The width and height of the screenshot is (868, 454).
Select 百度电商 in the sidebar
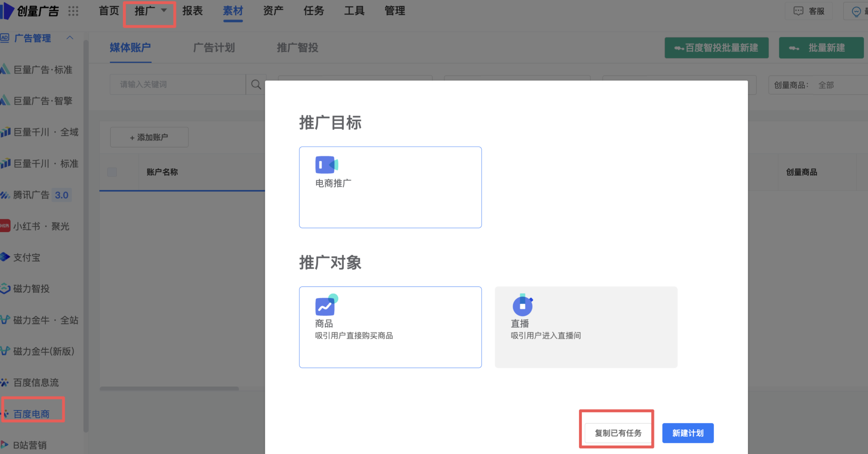click(x=31, y=414)
